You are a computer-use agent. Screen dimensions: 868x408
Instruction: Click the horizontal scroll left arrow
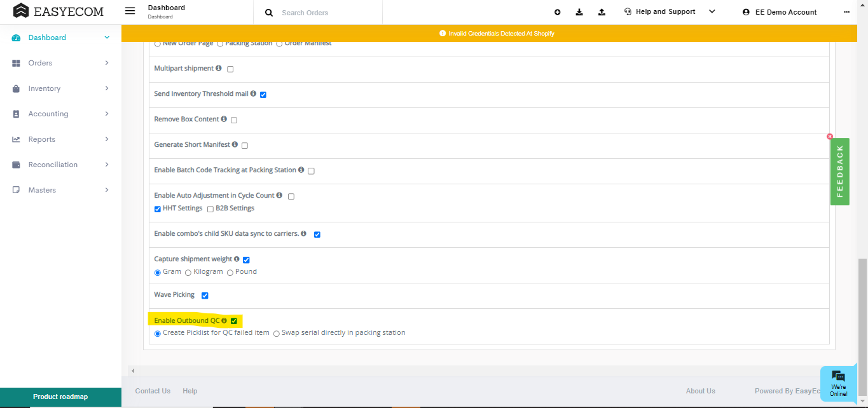[x=132, y=371]
